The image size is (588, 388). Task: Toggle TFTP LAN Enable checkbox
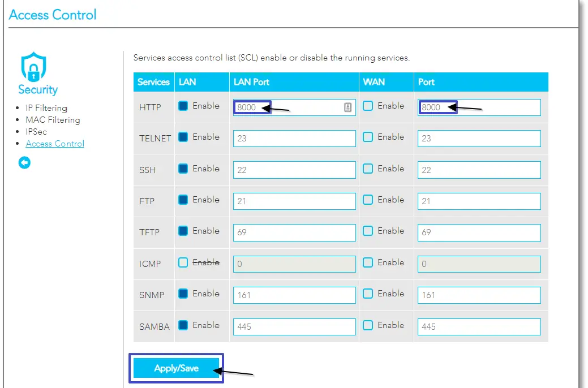[x=183, y=231]
